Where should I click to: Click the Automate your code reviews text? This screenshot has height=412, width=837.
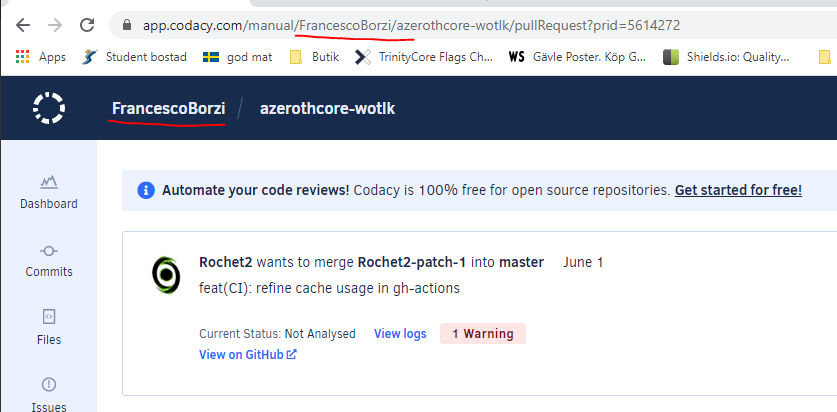click(x=256, y=190)
